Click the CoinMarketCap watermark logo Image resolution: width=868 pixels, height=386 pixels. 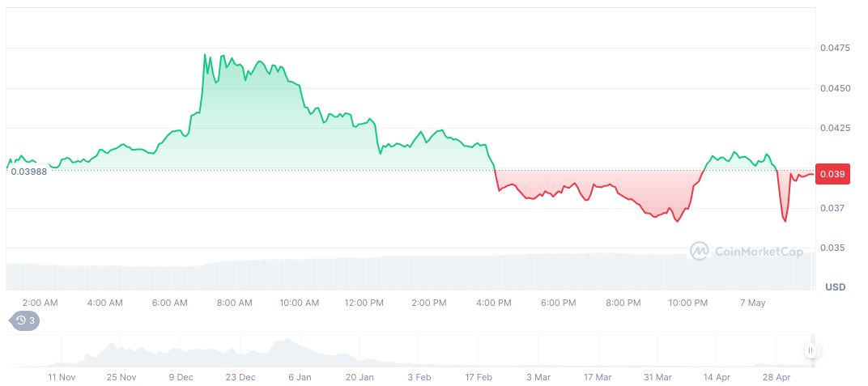pyautogui.click(x=746, y=252)
